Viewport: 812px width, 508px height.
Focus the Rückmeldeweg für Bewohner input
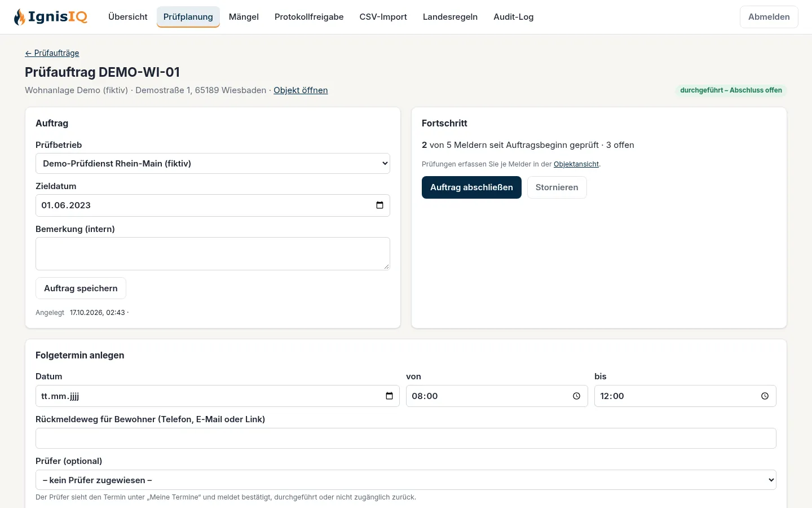(x=406, y=439)
